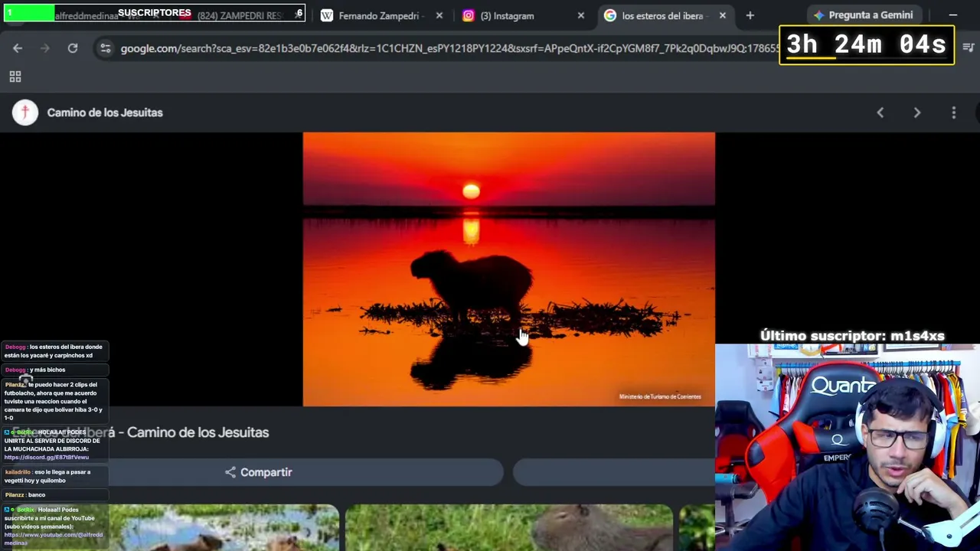Open site information icon in address bar
Viewport: 980px width, 551px height.
pos(105,48)
